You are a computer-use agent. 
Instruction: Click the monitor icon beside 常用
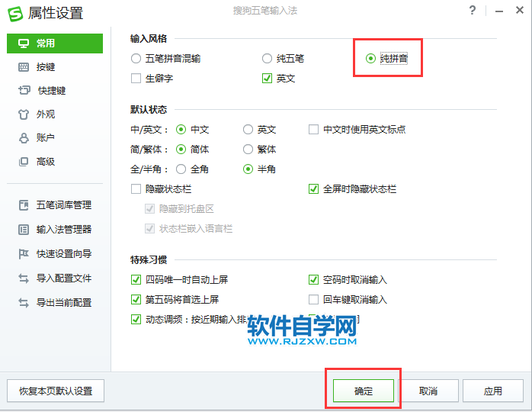(24, 43)
